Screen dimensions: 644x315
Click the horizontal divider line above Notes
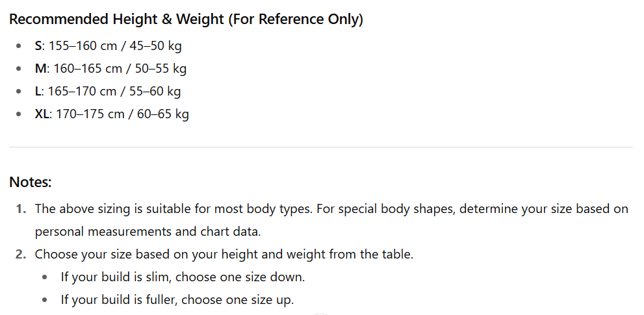pyautogui.click(x=321, y=147)
